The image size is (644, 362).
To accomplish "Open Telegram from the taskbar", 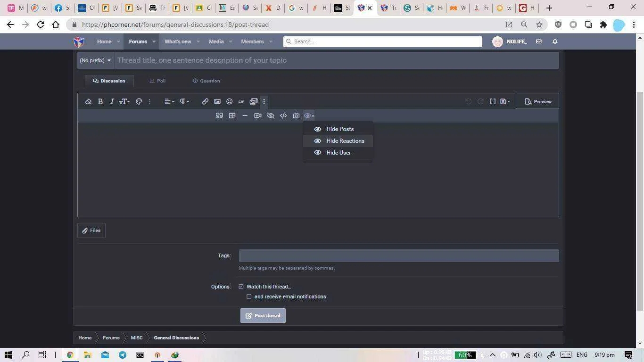I will 123,355.
